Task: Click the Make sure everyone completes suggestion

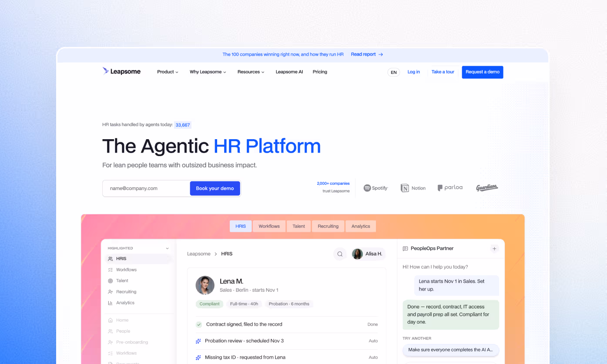Action: pos(451,350)
